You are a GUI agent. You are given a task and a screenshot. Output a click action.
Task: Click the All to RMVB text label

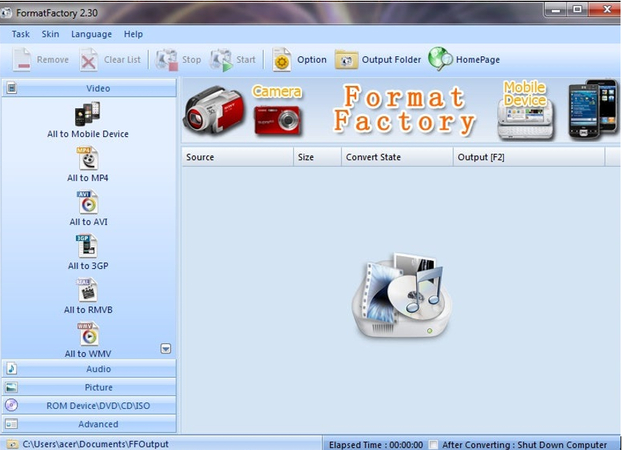click(x=88, y=310)
